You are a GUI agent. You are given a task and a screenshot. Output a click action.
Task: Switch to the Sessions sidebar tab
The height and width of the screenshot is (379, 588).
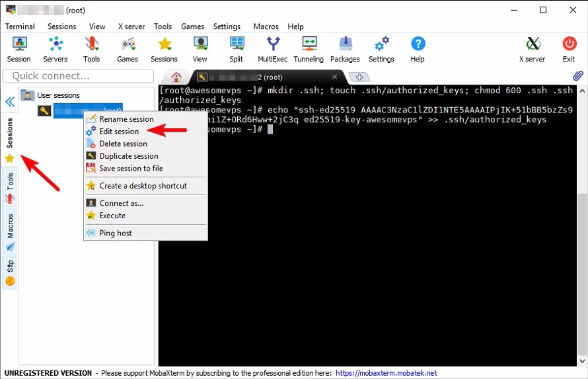click(10, 140)
